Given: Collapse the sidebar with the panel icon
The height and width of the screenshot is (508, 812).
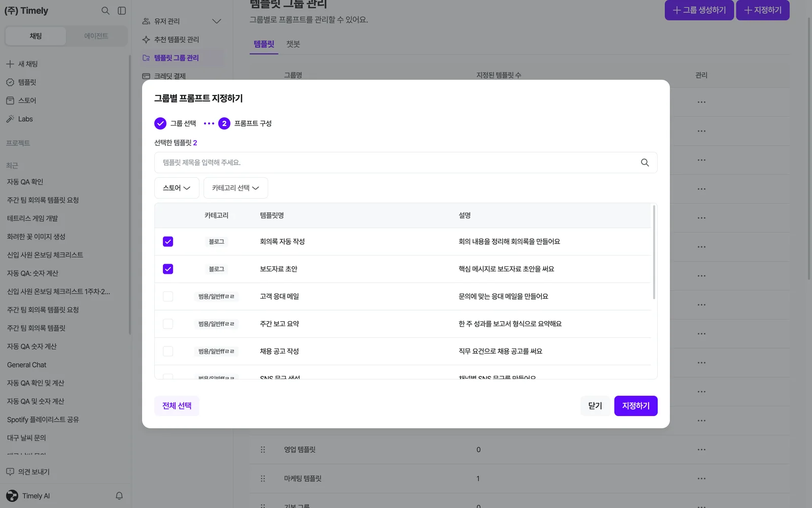Looking at the screenshot, I should [x=122, y=11].
